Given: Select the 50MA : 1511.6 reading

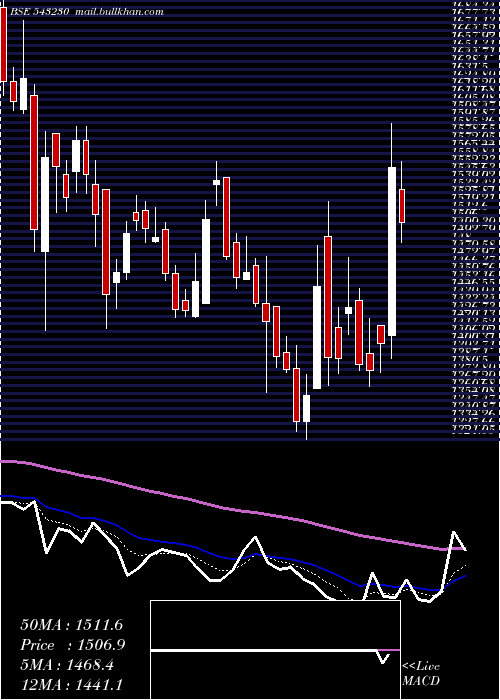Looking at the screenshot, I should (72, 625).
